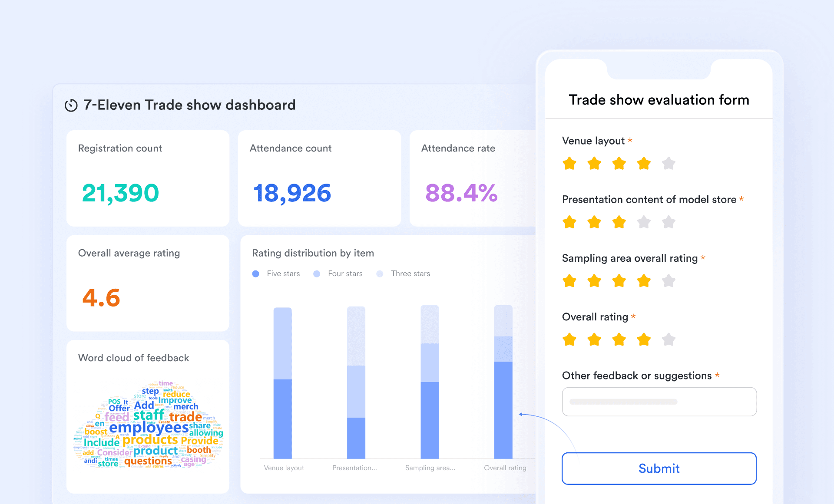
Task: Give Presentation content four stars
Action: (x=644, y=222)
